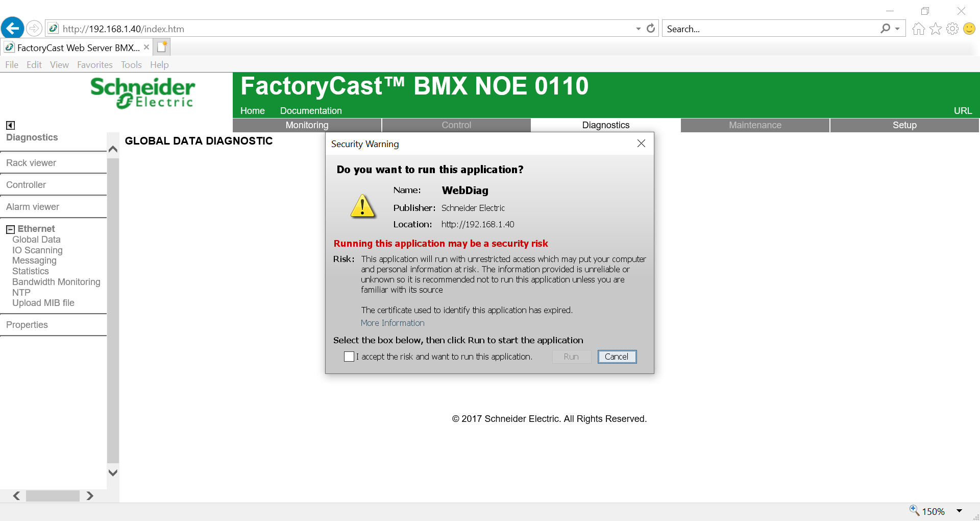Go to the Home link

coord(253,111)
